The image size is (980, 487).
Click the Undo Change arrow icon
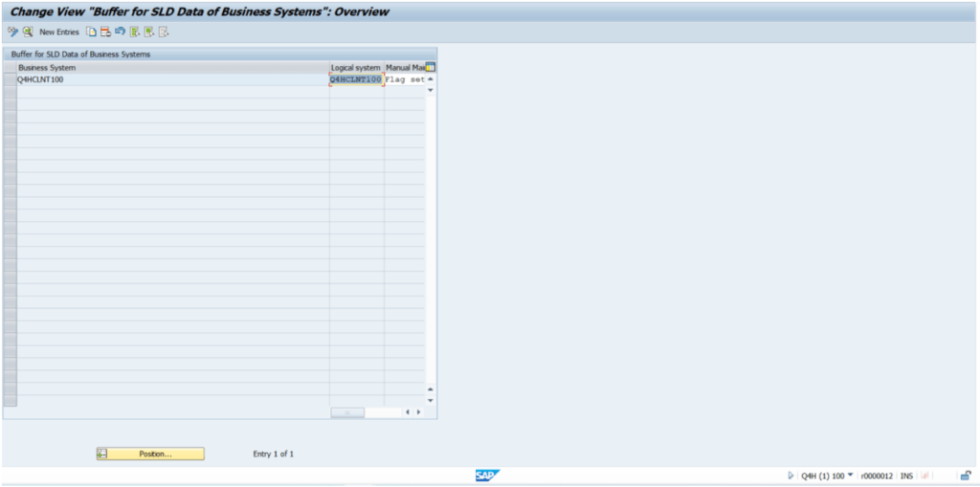[120, 32]
